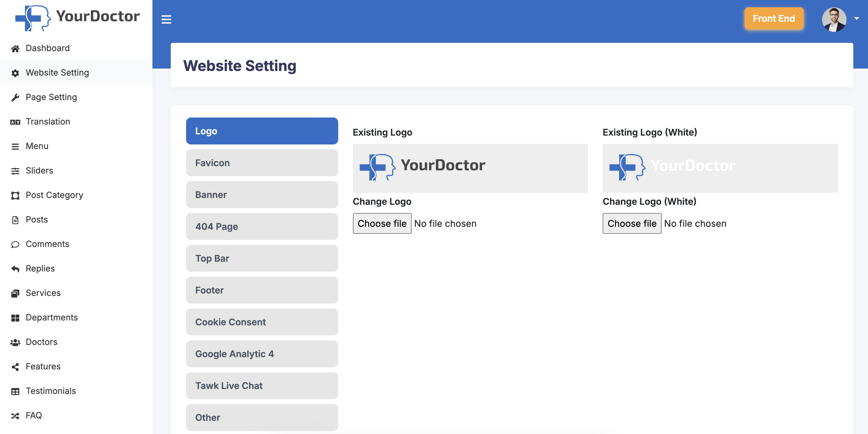The image size is (868, 434).
Task: Switch to the Footer tab
Action: click(262, 290)
